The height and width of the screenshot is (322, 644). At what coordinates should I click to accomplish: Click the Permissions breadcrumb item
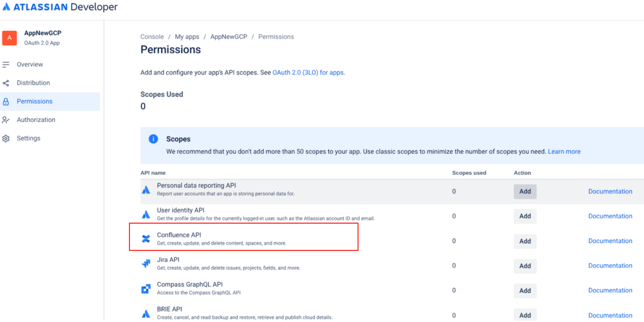point(276,37)
